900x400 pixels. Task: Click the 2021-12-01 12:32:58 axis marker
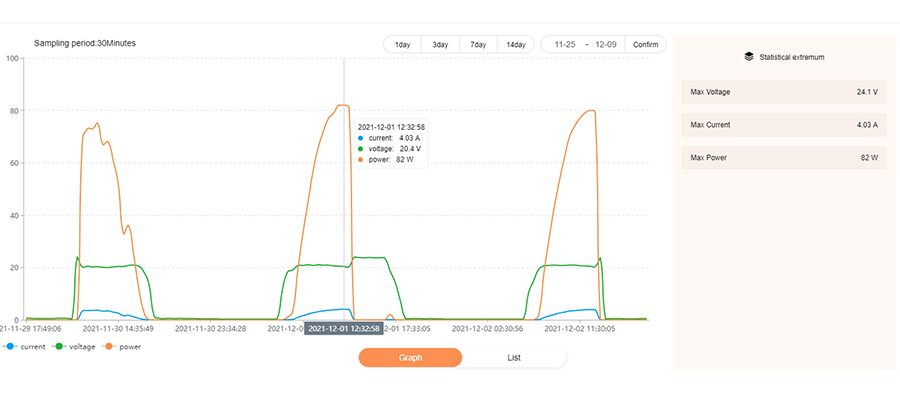[x=343, y=328]
